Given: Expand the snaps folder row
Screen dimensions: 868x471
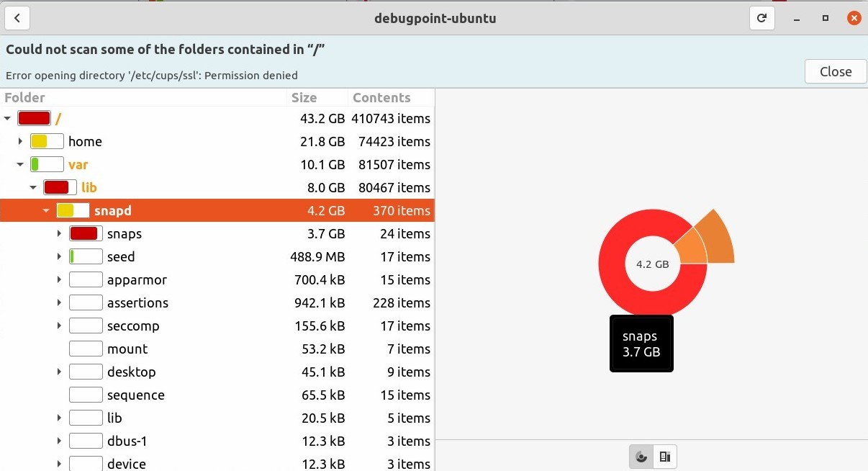Looking at the screenshot, I should tap(59, 233).
